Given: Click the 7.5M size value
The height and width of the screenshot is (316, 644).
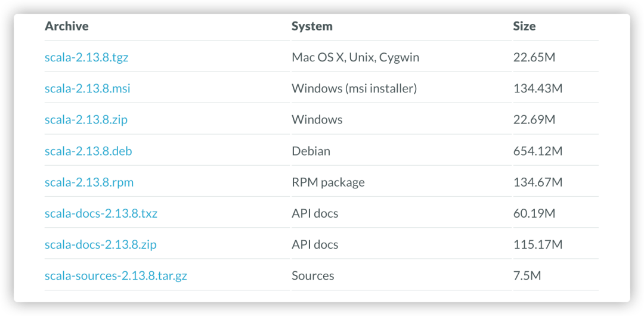Looking at the screenshot, I should (x=527, y=275).
